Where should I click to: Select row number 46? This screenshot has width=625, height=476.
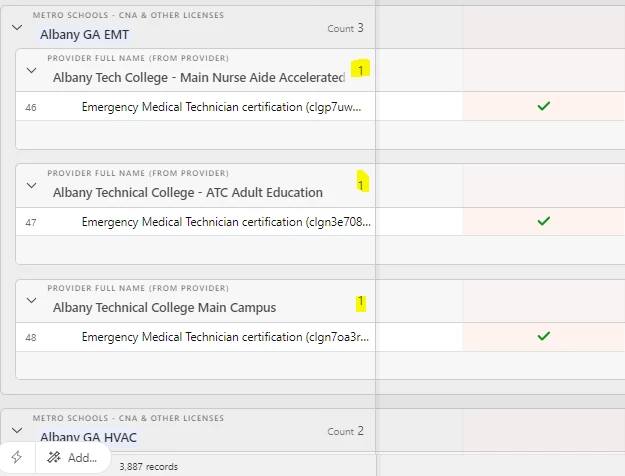click(31, 107)
